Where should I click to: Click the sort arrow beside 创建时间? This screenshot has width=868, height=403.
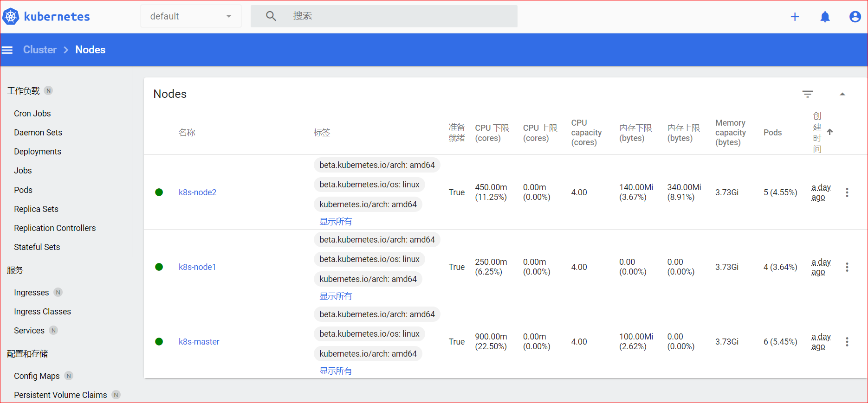[x=830, y=132]
